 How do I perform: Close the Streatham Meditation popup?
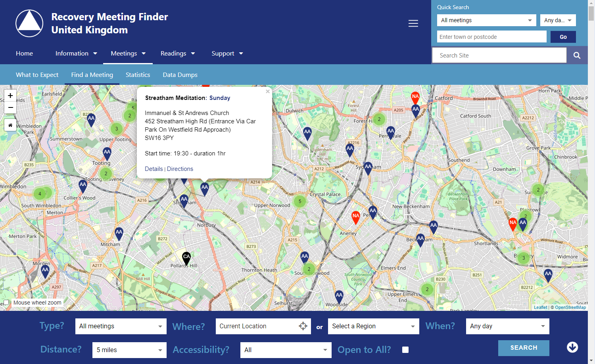click(x=268, y=92)
